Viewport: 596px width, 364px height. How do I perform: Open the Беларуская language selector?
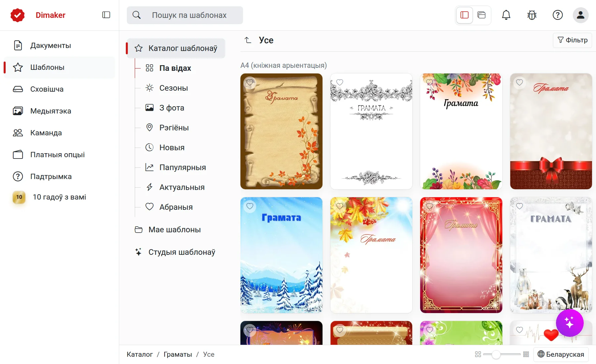pyautogui.click(x=561, y=354)
